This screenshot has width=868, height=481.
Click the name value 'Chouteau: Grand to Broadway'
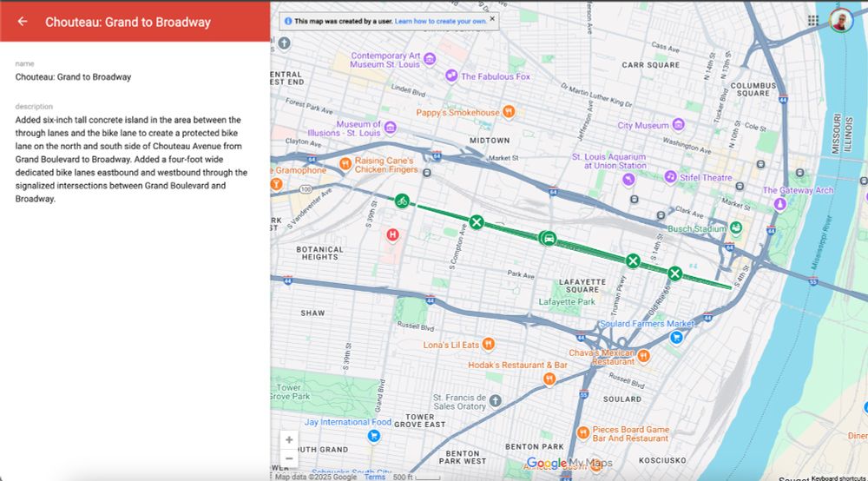(73, 77)
